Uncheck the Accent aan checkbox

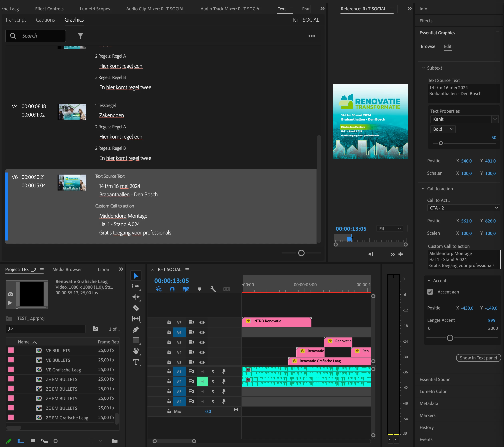[x=430, y=292]
